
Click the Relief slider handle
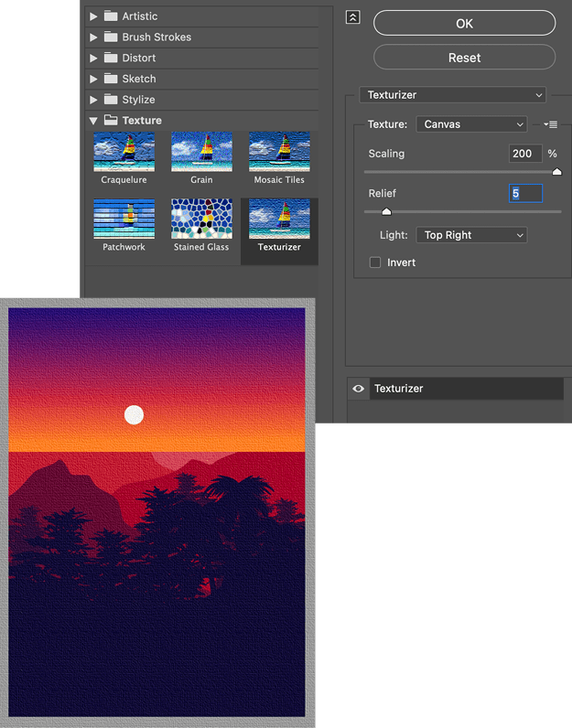coord(386,211)
